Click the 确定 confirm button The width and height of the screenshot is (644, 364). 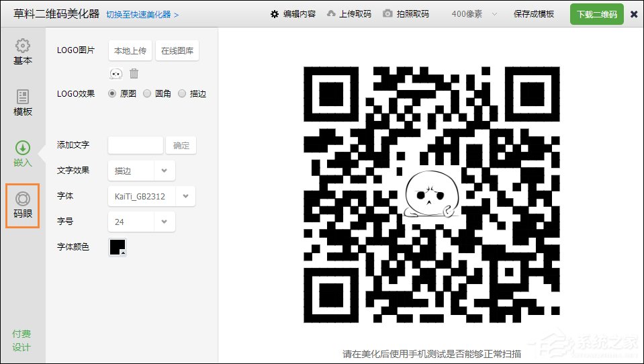pyautogui.click(x=181, y=146)
